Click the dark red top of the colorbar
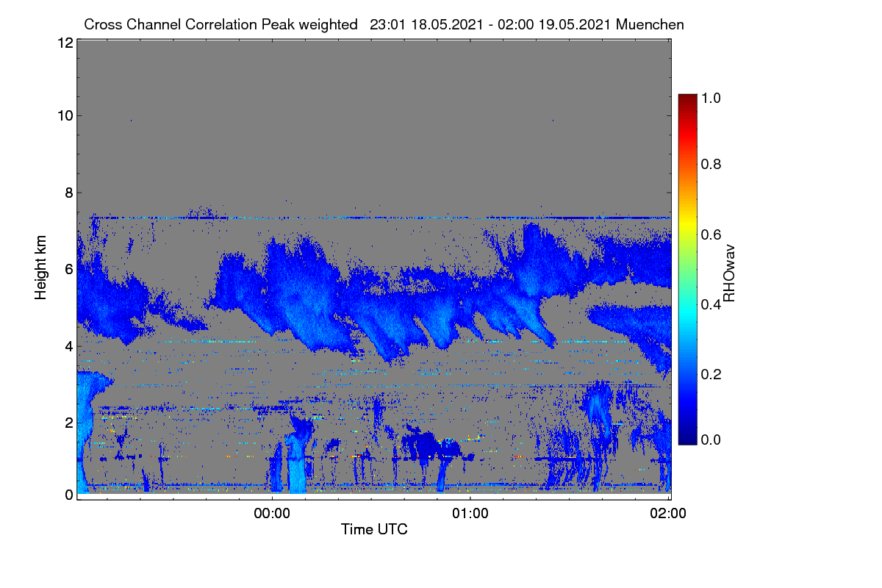The width and height of the screenshot is (882, 588). click(x=686, y=100)
